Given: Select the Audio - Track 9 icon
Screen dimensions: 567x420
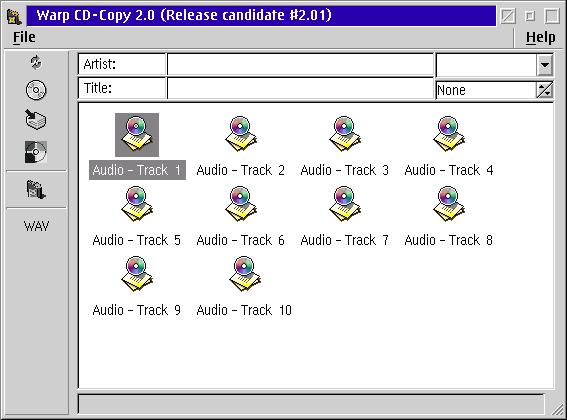Looking at the screenshot, I should pos(137,274).
